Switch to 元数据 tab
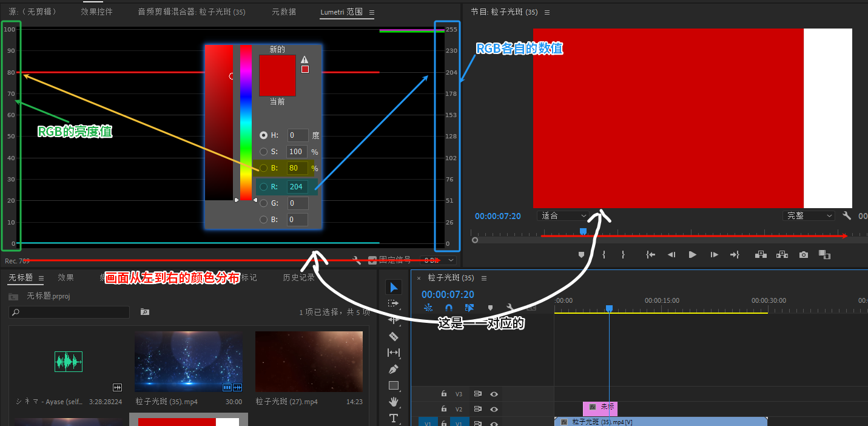 tap(284, 12)
